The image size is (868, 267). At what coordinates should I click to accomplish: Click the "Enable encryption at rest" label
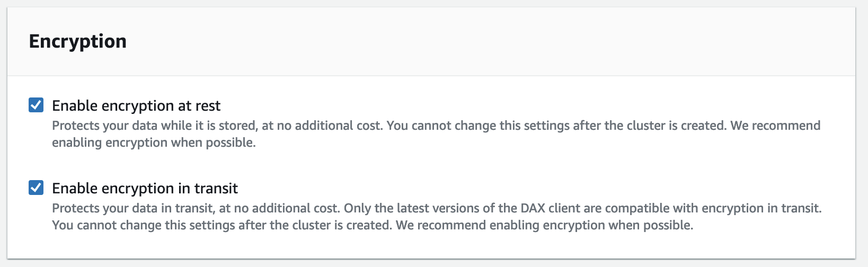point(136,106)
